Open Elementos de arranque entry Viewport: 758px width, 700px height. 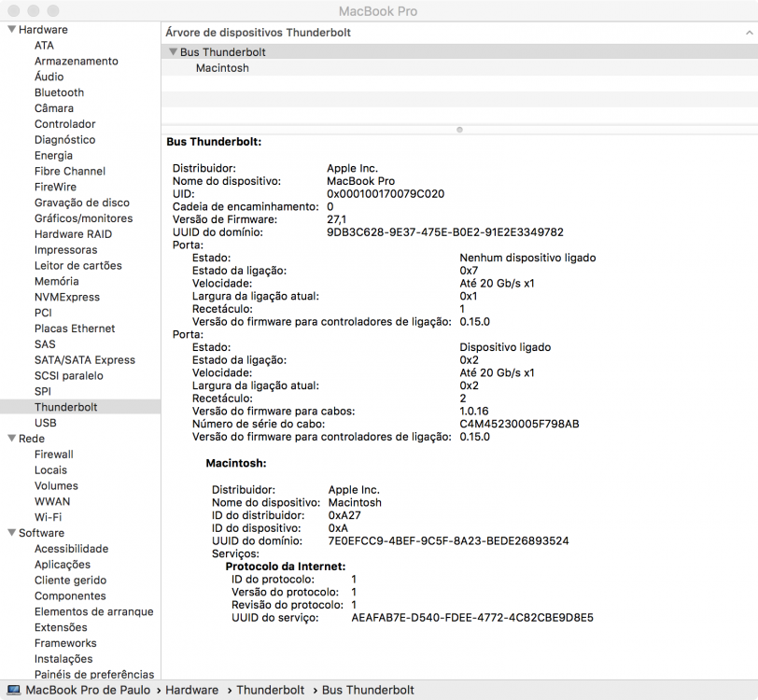point(93,611)
